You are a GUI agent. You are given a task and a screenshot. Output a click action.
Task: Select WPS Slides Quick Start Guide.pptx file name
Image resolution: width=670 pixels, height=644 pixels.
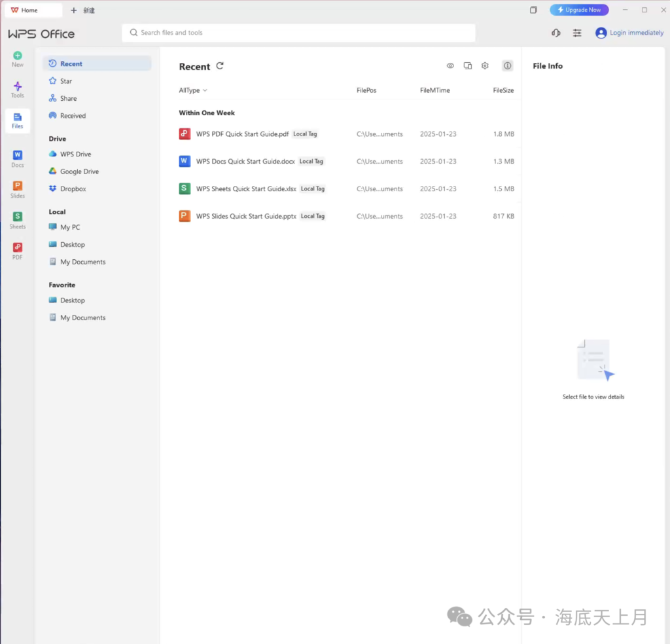(x=246, y=216)
